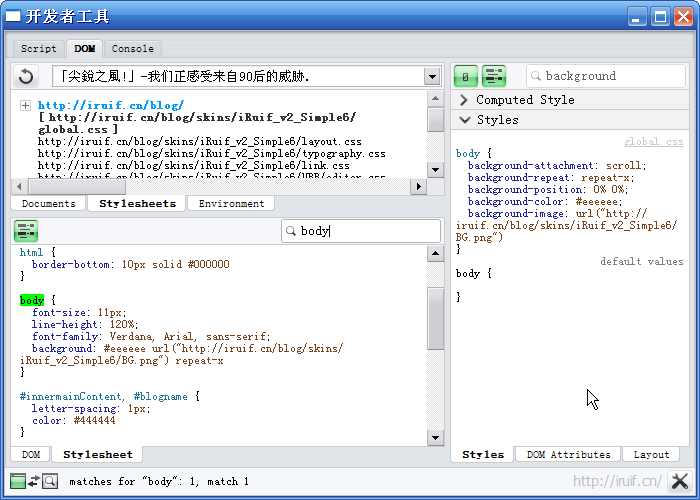Click the arrows icon in status bar
The width and height of the screenshot is (700, 500).
(x=33, y=481)
